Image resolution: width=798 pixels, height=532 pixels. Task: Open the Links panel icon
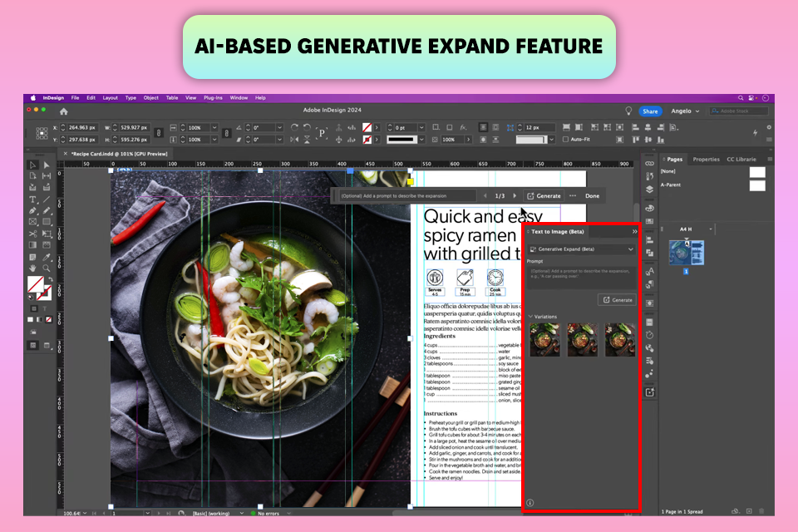[649, 164]
